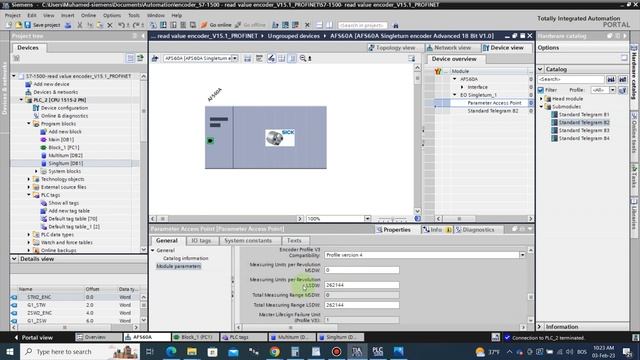Open the Project menu
Viewport: 640px width, 360px height.
tap(13, 15)
